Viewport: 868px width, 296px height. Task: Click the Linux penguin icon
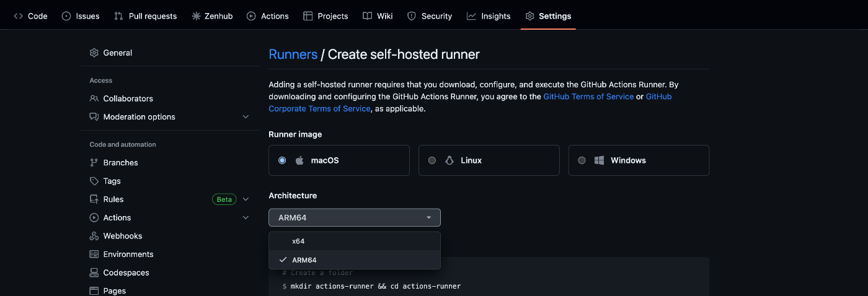pos(449,160)
